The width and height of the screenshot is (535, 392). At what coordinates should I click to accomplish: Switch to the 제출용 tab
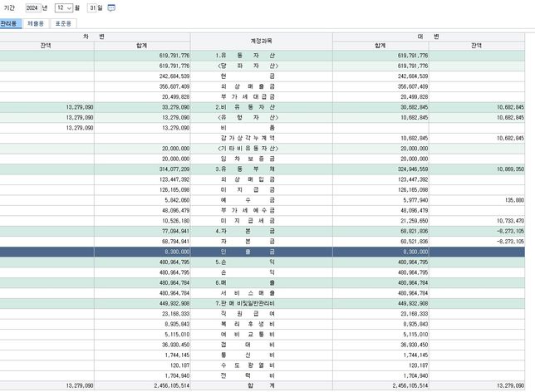tap(37, 25)
